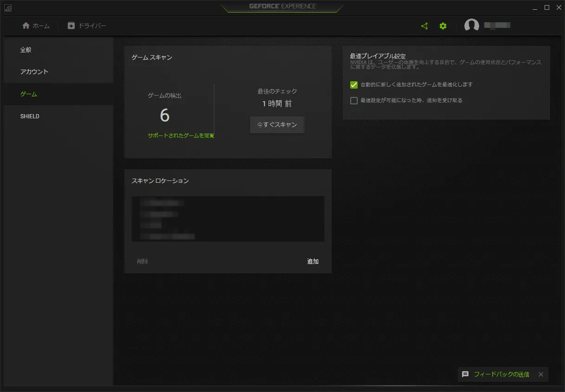
Task: Click the blurred username next to avatar
Action: (x=497, y=26)
